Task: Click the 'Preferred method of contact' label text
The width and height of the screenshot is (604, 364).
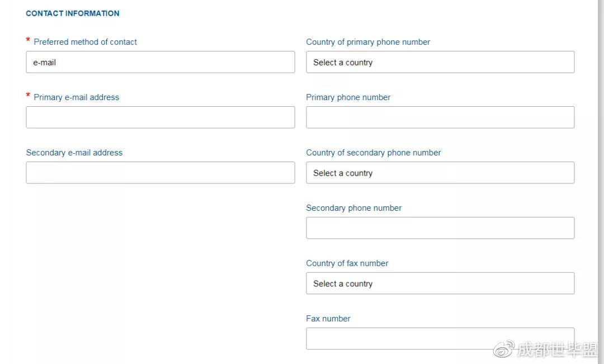Action: (85, 42)
